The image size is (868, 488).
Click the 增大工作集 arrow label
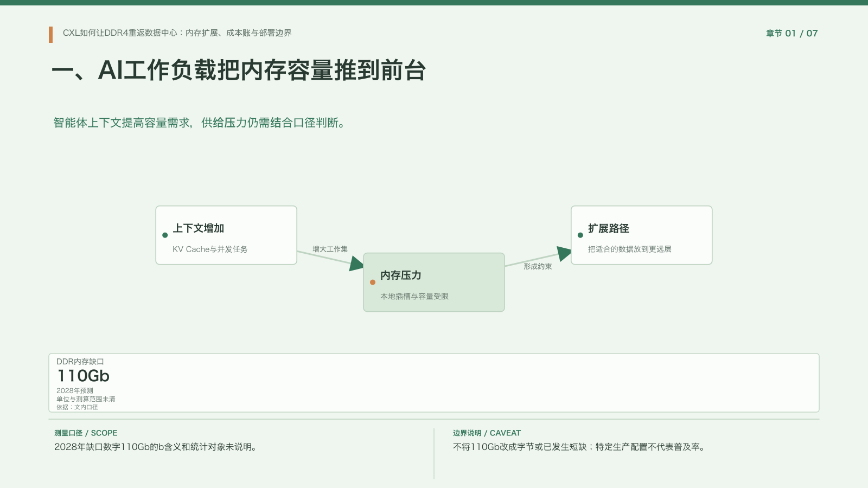click(330, 249)
